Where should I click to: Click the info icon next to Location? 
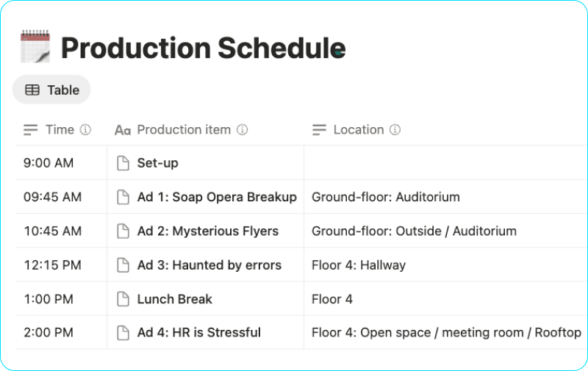tap(395, 130)
